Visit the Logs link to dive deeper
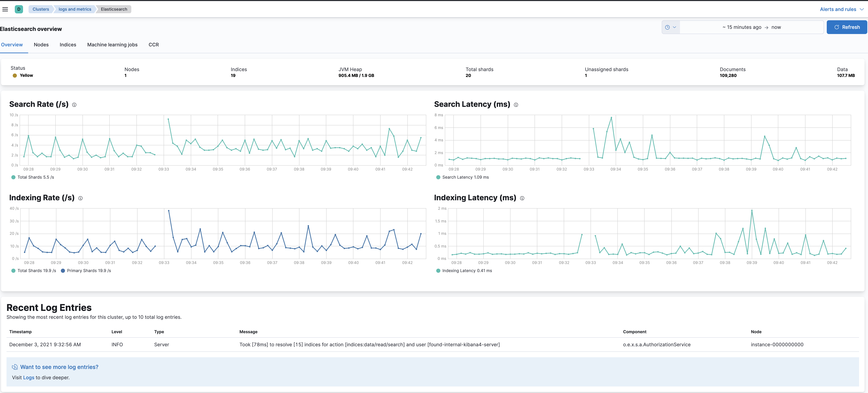 coord(29,378)
